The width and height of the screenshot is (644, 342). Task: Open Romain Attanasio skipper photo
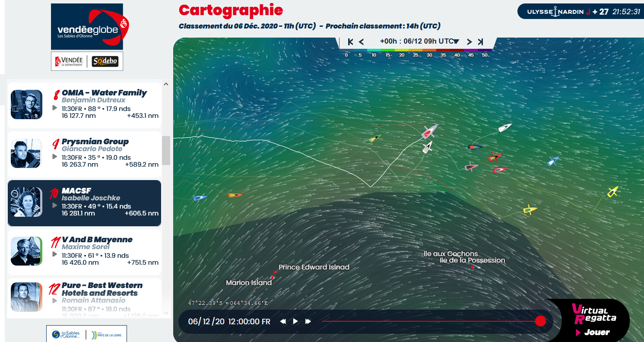click(x=26, y=297)
